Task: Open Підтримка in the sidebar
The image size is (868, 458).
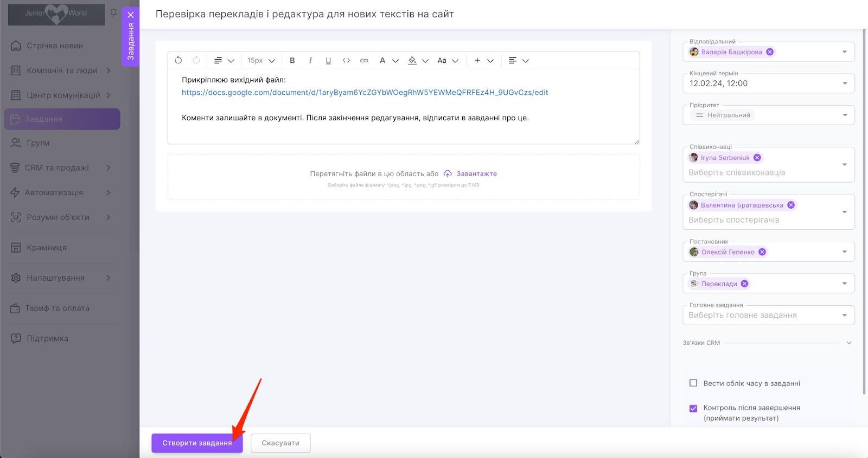Action: pos(62,339)
